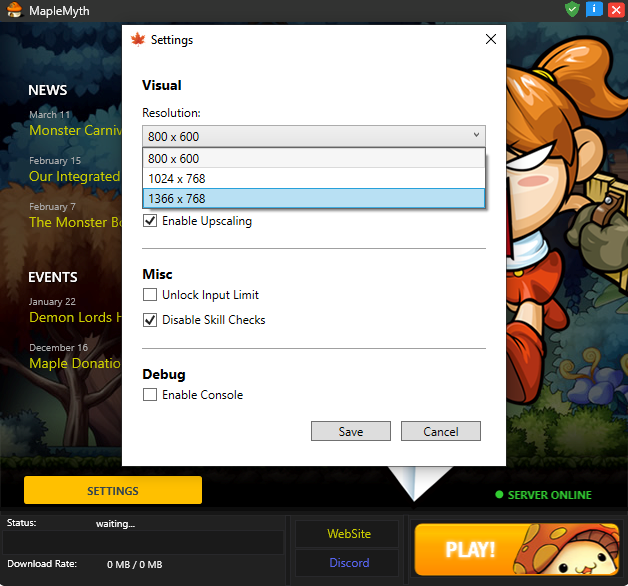This screenshot has height=586, width=628.
Task: Collapse the Resolution dropdown arrow
Action: pos(476,137)
